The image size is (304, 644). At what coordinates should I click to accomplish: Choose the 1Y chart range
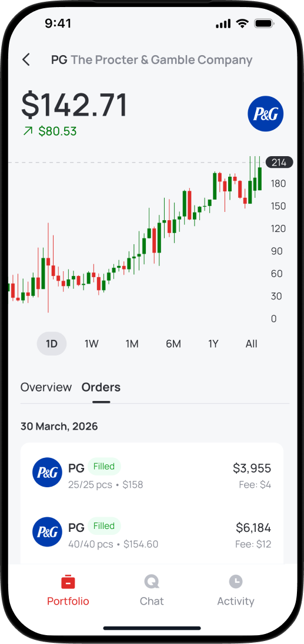click(x=213, y=344)
